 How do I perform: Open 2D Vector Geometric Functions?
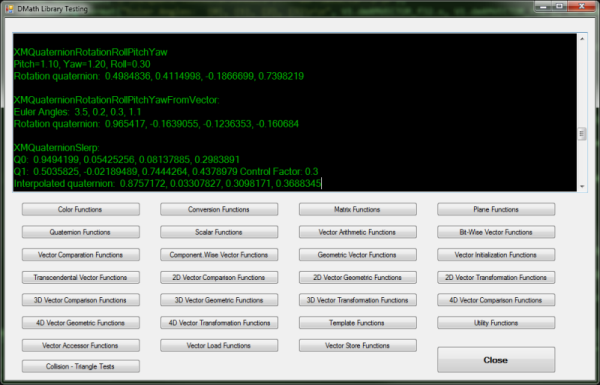[358, 277]
